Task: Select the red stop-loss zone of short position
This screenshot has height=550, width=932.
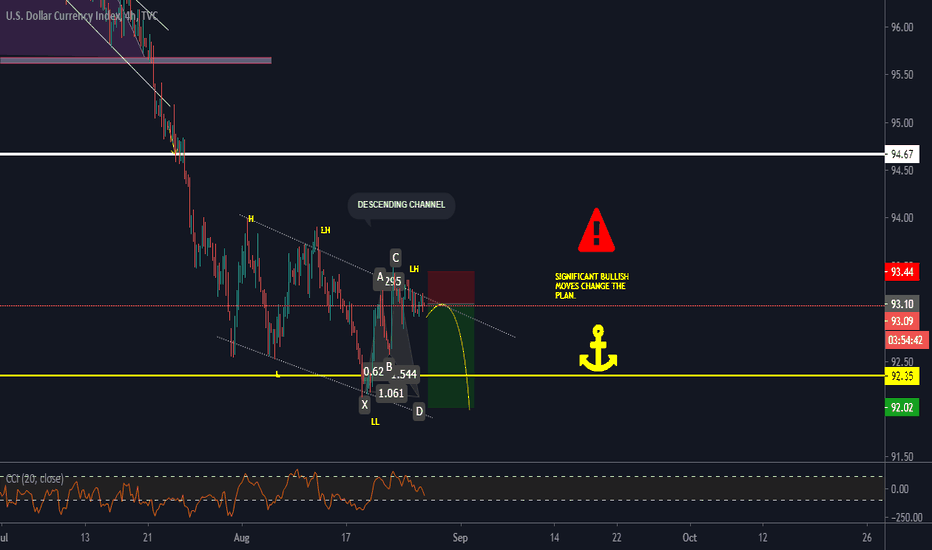Action: pyautogui.click(x=451, y=287)
